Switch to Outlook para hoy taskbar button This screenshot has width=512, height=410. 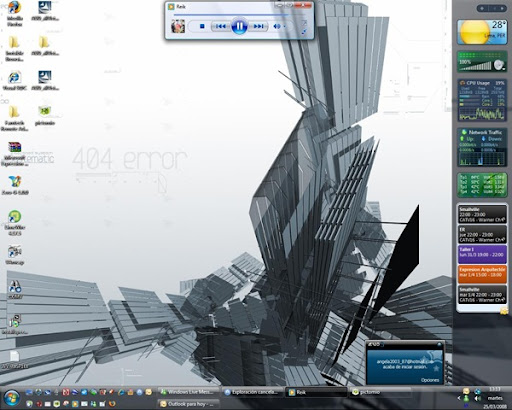point(188,404)
